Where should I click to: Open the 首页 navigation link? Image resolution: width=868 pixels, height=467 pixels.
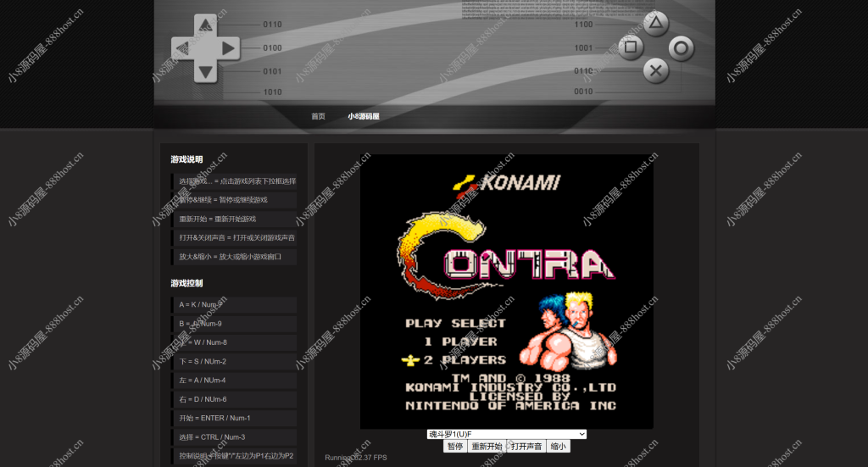click(319, 116)
